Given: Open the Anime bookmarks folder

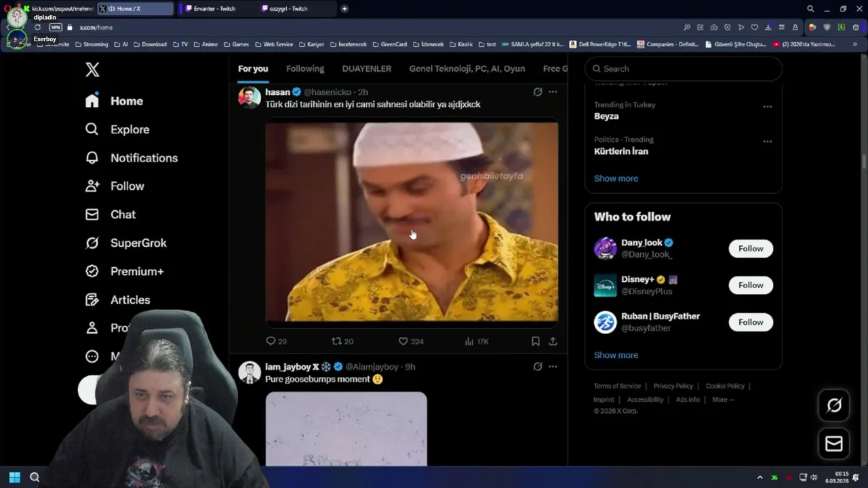Looking at the screenshot, I should [x=205, y=45].
